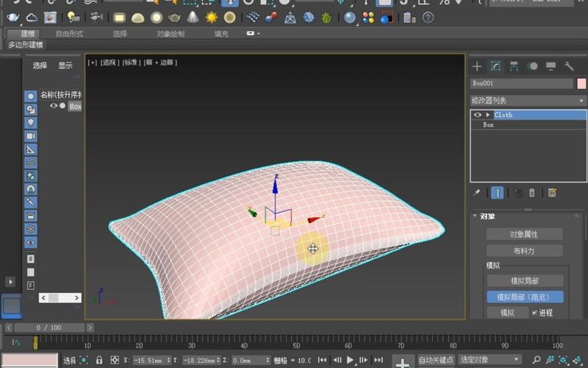Expand the Cloth modifier sub-levels arrow
The height and width of the screenshot is (368, 588).
tap(488, 115)
